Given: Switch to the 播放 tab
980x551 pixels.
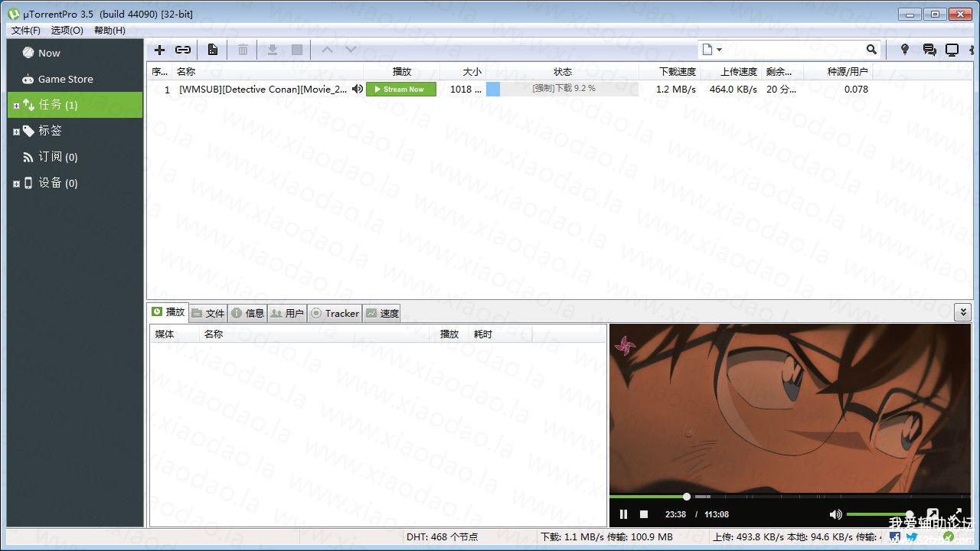Looking at the screenshot, I should coord(168,312).
